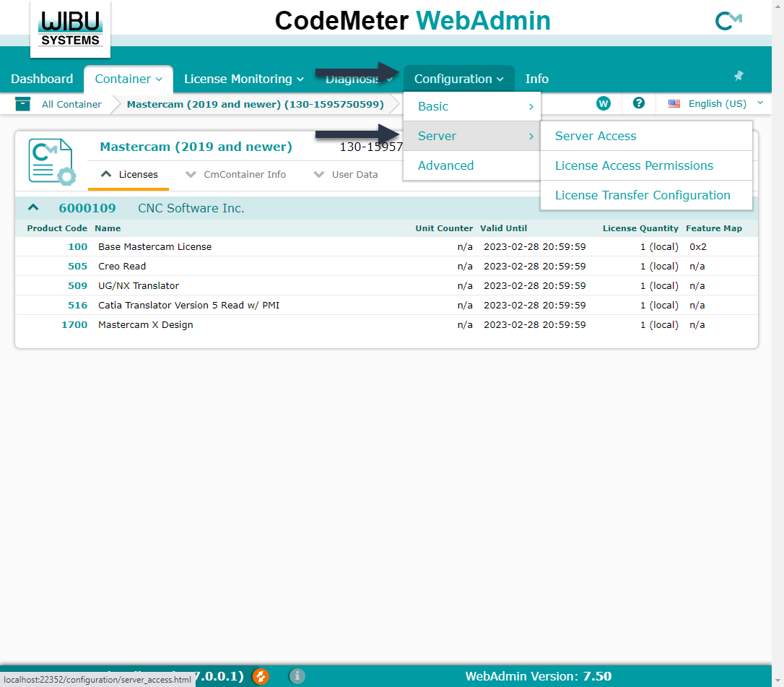This screenshot has width=784, height=687.
Task: Open the Info page
Action: (536, 79)
